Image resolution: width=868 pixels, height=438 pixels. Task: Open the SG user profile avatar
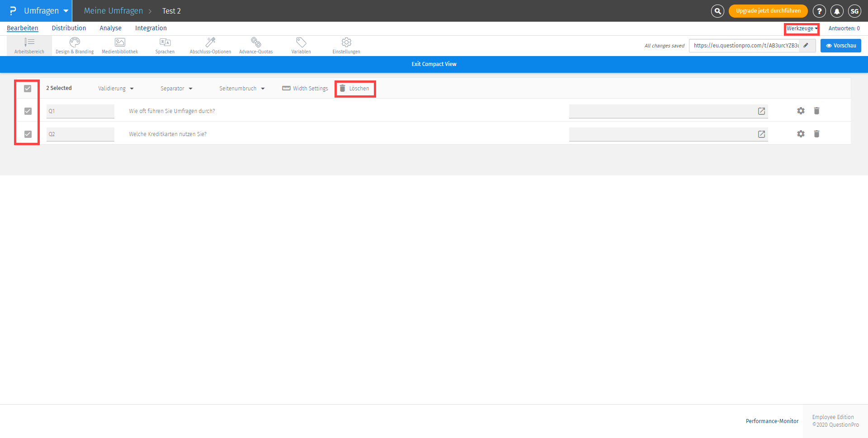854,11
